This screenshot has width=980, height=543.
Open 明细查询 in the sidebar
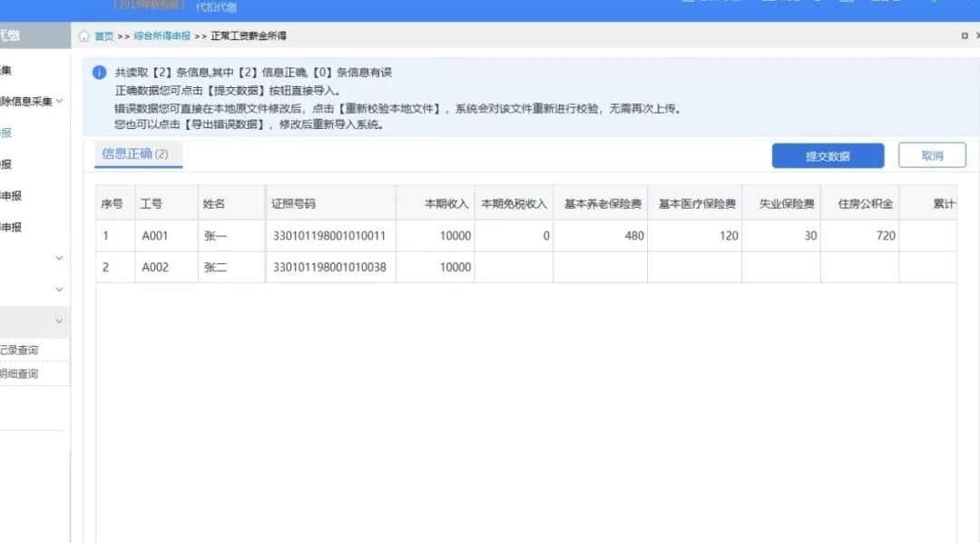tap(20, 373)
